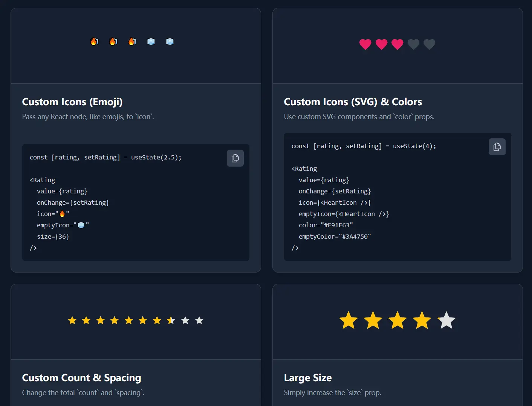Click the first large yellow star
Viewport: 532px width, 406px height.
(x=349, y=320)
